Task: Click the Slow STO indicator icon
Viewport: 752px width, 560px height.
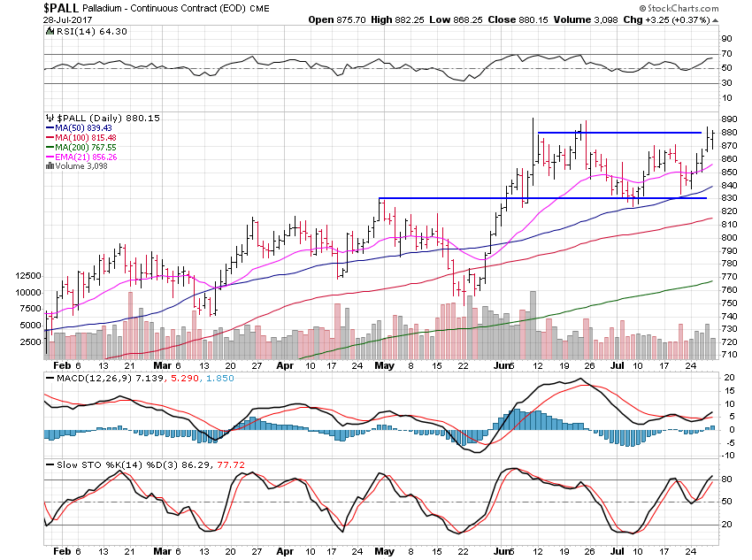Action: coord(47,464)
